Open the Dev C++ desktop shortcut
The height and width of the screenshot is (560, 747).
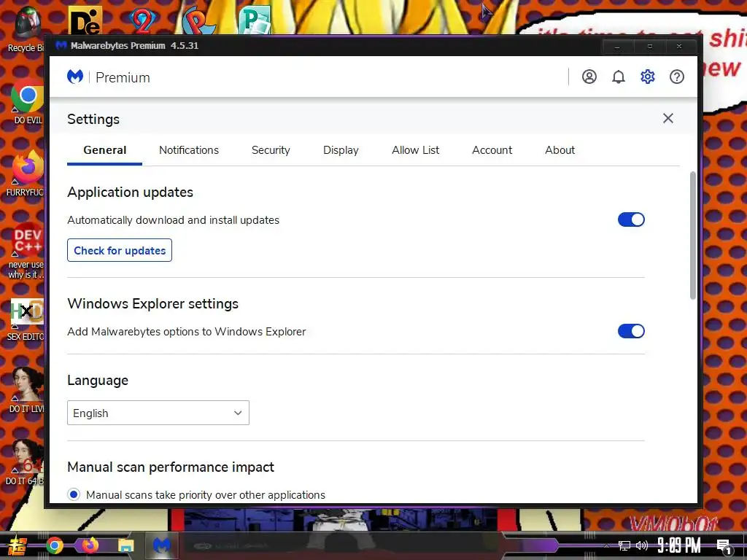26,251
